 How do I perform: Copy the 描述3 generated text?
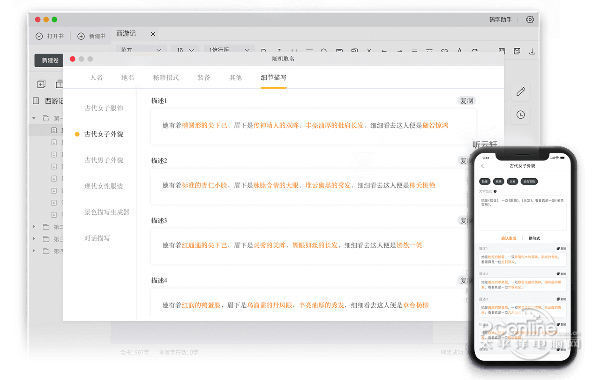[x=464, y=220]
